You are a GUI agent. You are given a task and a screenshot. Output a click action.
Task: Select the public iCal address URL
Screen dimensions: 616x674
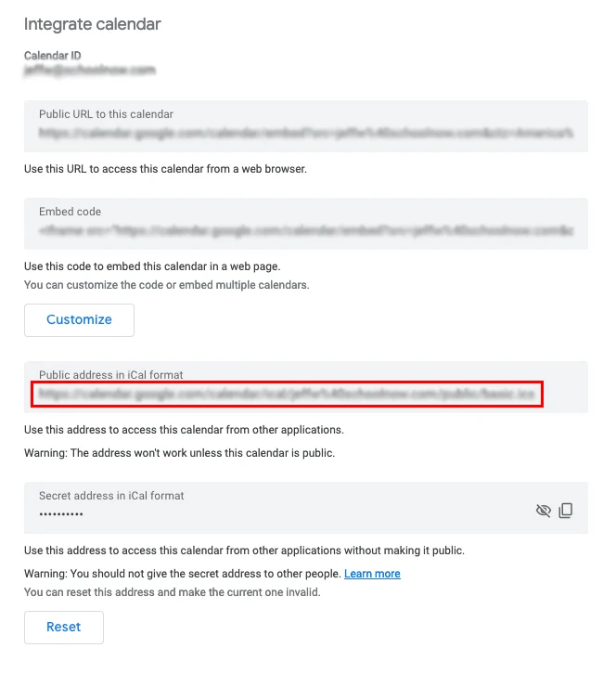click(288, 395)
